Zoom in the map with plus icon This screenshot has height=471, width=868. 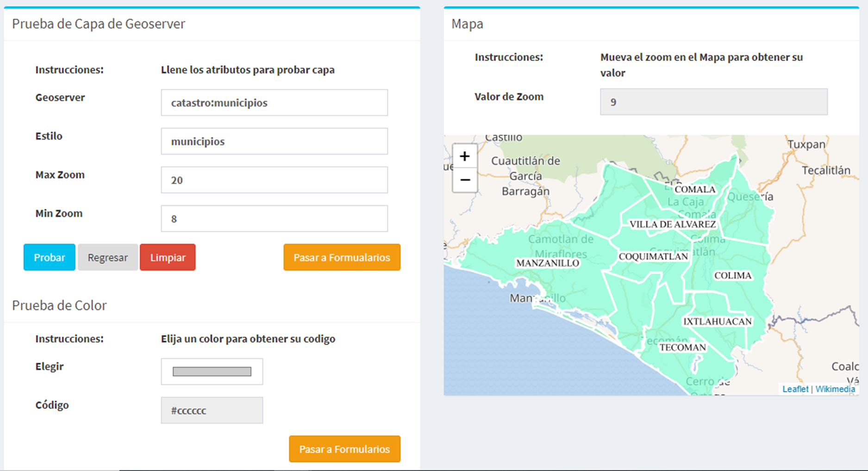coord(465,156)
